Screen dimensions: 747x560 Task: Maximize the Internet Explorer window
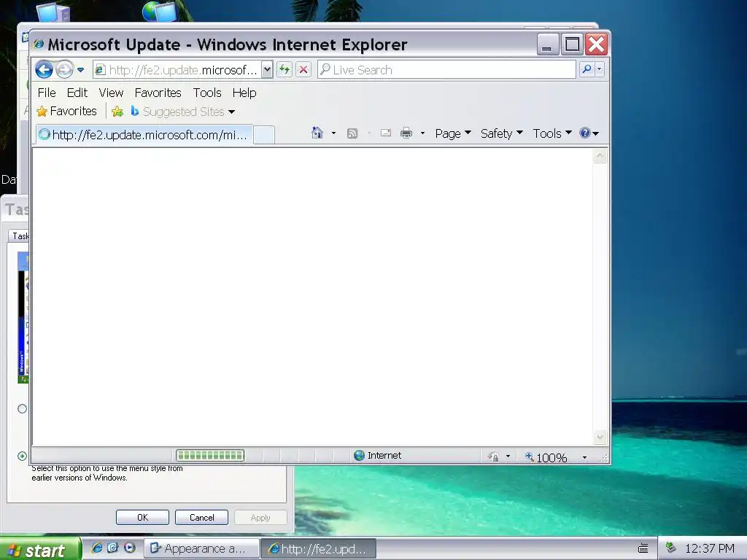click(572, 44)
